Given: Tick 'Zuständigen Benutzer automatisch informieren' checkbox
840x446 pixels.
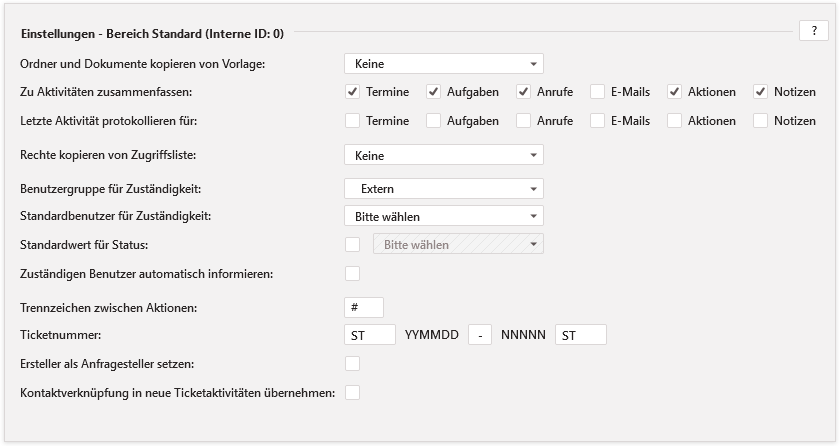Looking at the screenshot, I should point(352,273).
